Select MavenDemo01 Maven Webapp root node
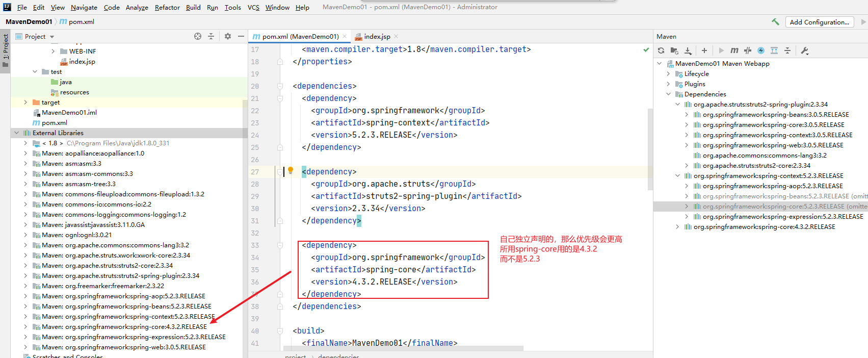Image resolution: width=868 pixels, height=358 pixels. click(722, 63)
